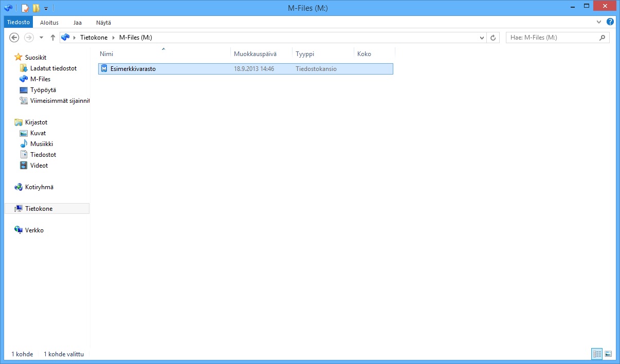
Task: Switch to large icons view in status bar
Action: [x=608, y=354]
